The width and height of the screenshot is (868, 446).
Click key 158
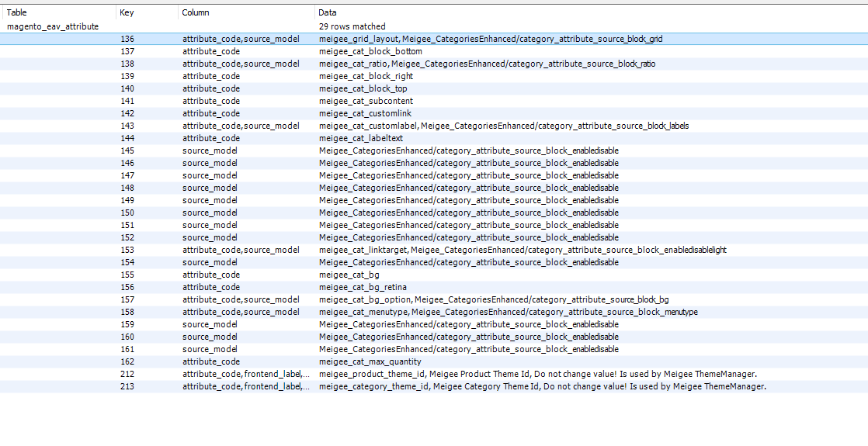[127, 312]
